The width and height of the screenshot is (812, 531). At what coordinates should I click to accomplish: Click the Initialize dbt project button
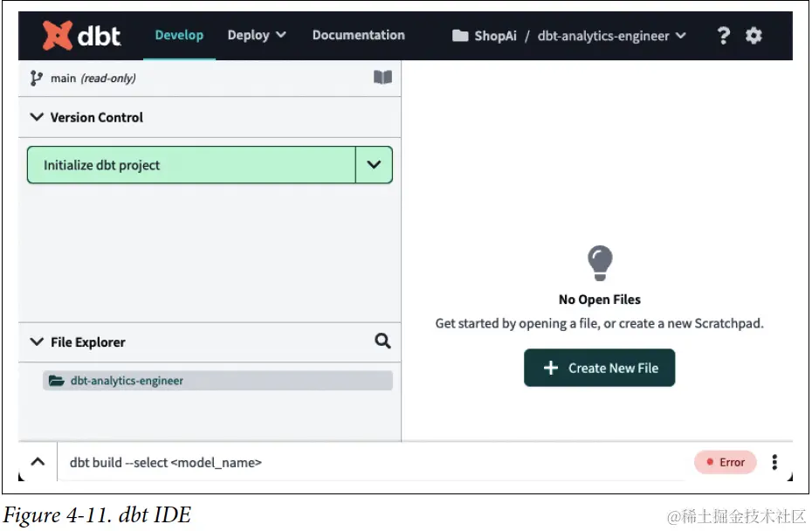191,165
